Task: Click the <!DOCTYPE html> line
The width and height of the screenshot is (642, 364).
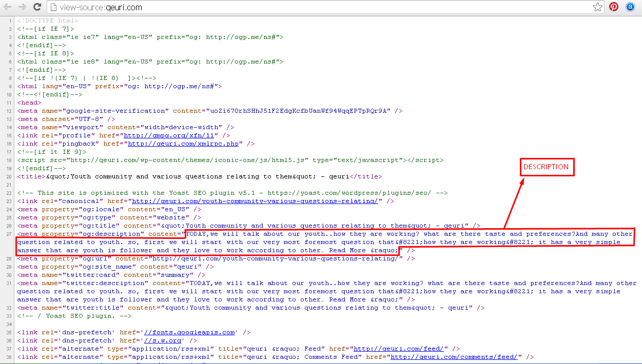Action: 48,21
